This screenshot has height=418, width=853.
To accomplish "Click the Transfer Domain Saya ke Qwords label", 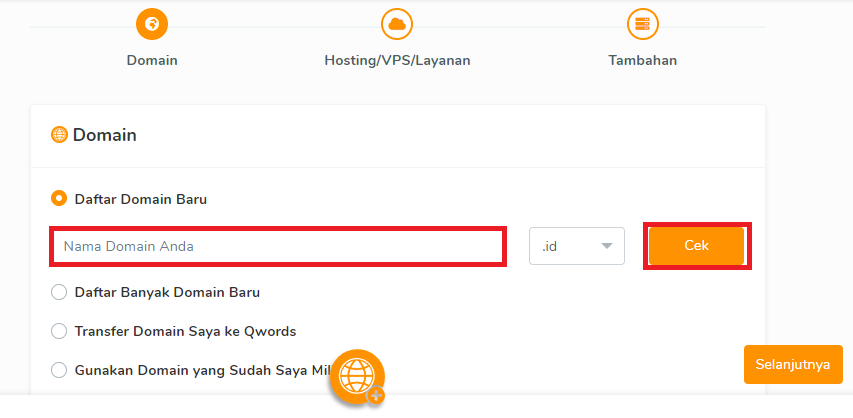I will tap(185, 331).
